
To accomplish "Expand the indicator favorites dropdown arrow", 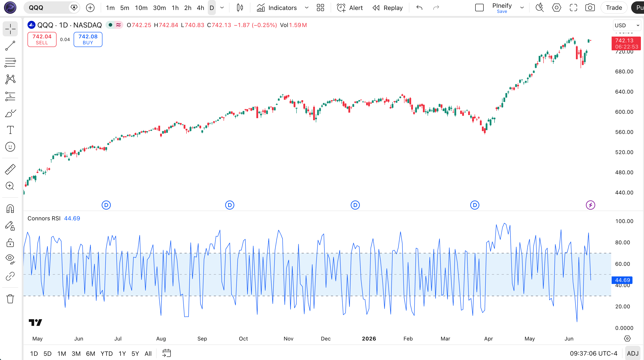I will tap(306, 8).
